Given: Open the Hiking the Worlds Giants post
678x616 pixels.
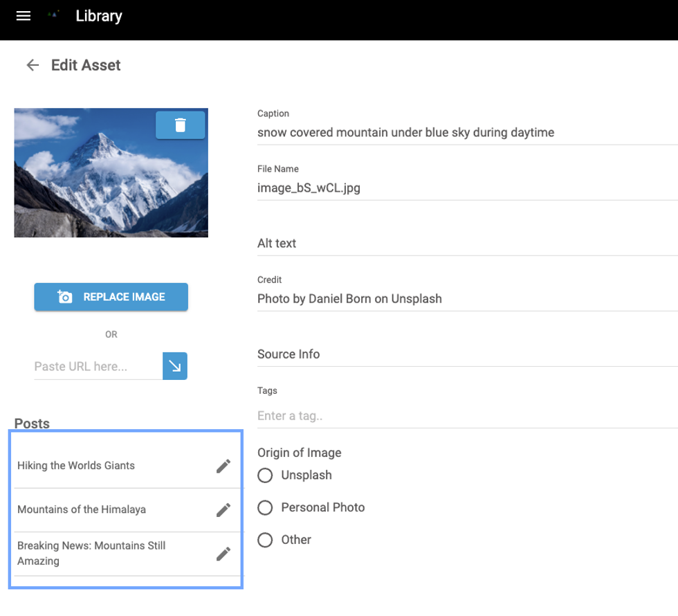Looking at the screenshot, I should pos(76,466).
